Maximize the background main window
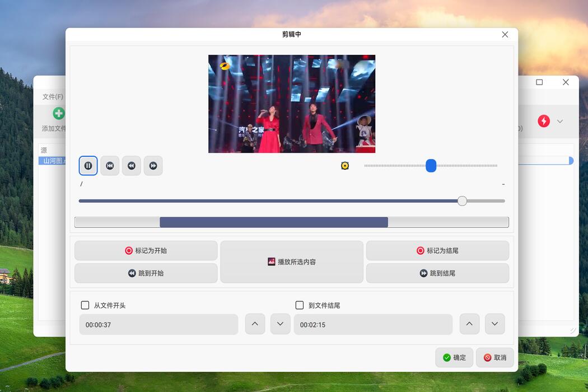 point(539,82)
